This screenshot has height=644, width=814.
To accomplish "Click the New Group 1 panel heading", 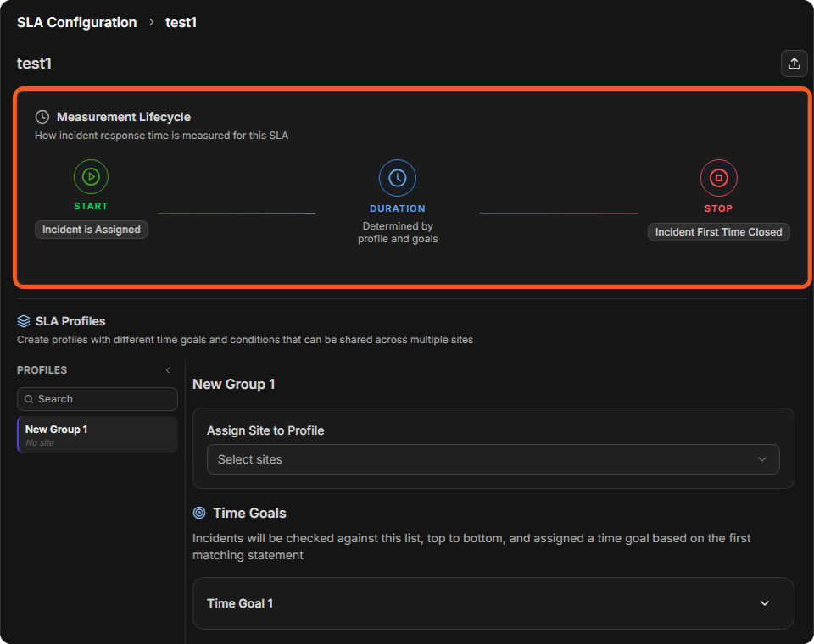I will tap(234, 384).
